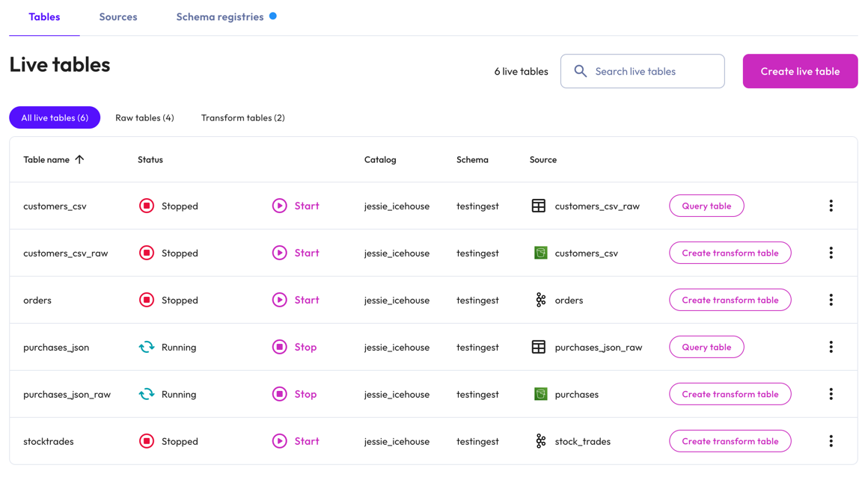Open the three-dot menu for the orders row

pyautogui.click(x=831, y=300)
